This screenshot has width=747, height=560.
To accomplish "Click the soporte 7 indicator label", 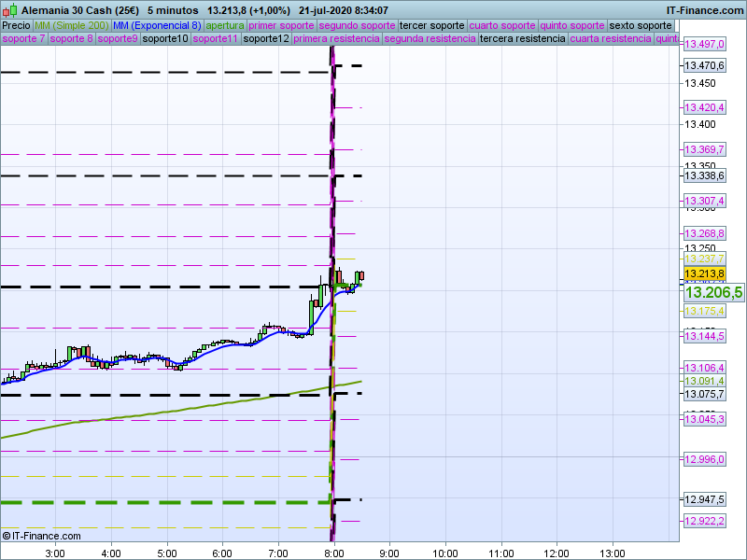I will point(23,39).
